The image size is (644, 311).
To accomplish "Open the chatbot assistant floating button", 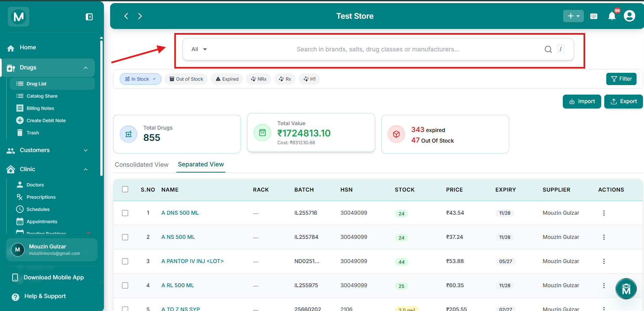I will click(x=626, y=289).
